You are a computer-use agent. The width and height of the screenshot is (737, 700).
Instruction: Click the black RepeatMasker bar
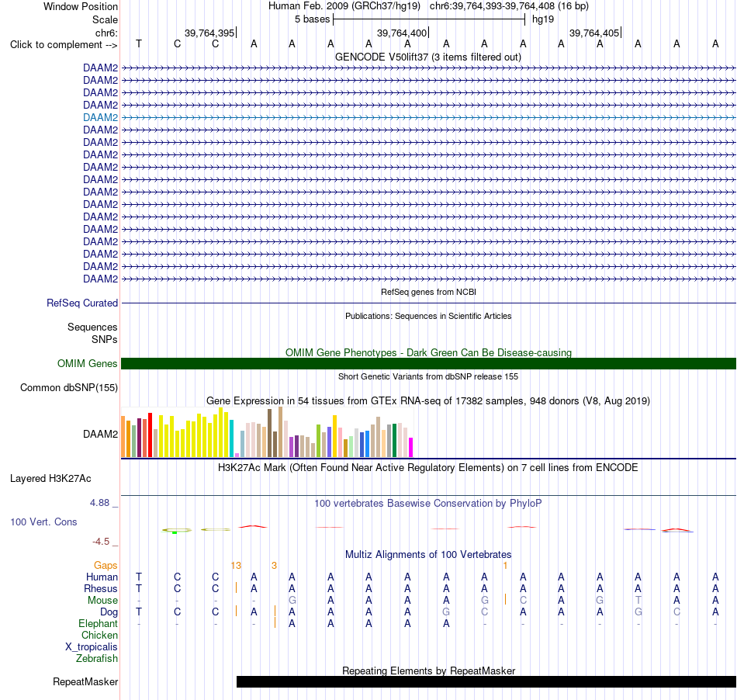(486, 681)
